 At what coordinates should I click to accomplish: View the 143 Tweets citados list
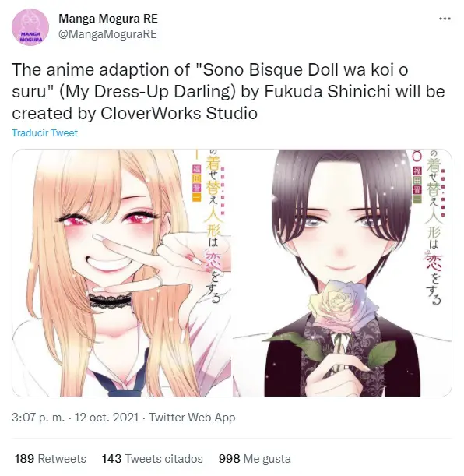point(153,458)
